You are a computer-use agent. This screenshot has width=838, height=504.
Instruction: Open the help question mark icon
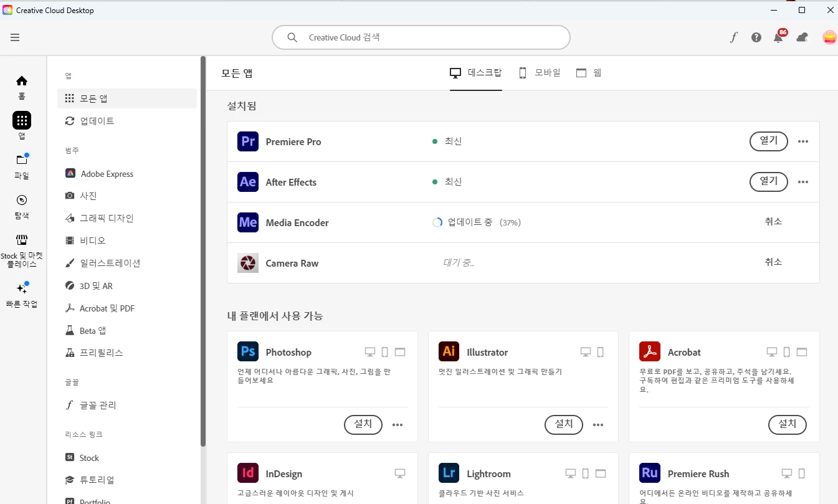pos(756,37)
